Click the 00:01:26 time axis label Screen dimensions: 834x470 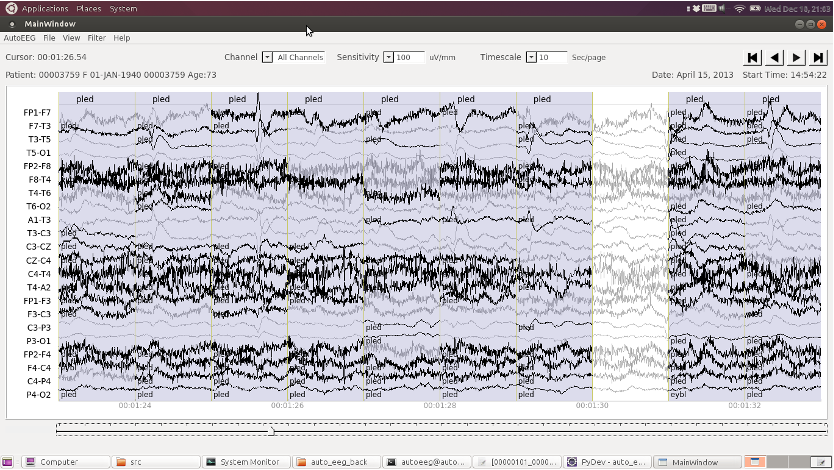pos(287,406)
